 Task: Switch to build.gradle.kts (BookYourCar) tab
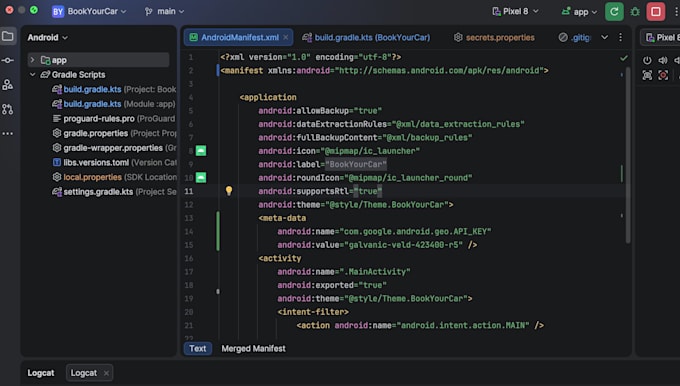(x=366, y=37)
